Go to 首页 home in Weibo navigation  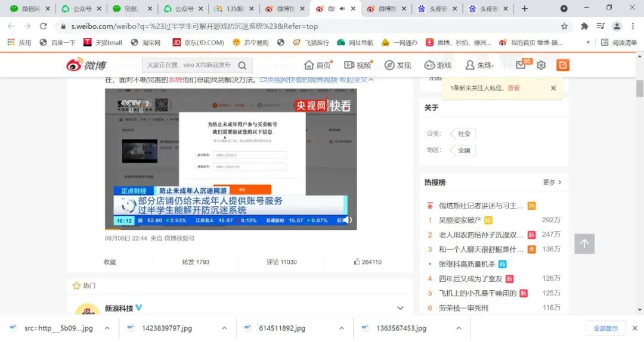click(318, 65)
